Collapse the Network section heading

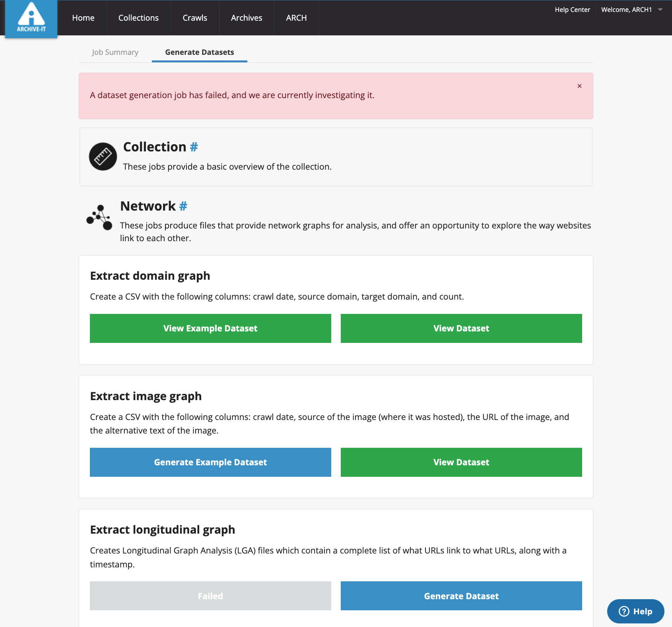point(148,206)
